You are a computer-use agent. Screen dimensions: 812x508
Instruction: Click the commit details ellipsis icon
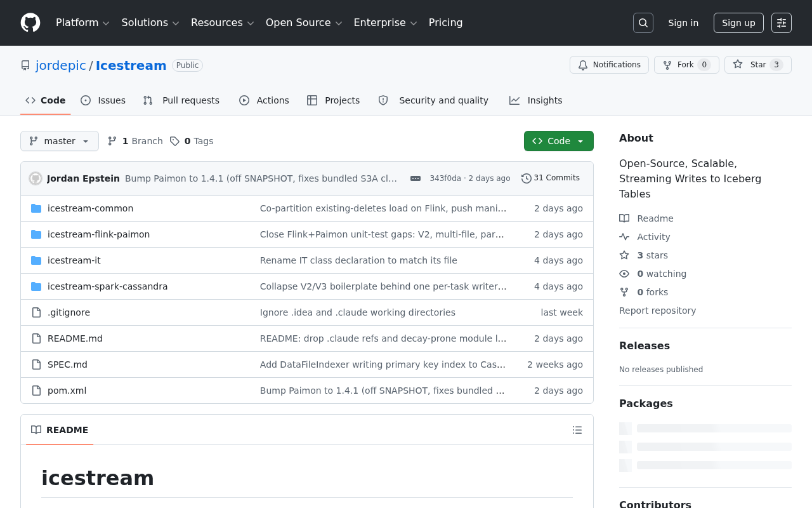(x=416, y=178)
